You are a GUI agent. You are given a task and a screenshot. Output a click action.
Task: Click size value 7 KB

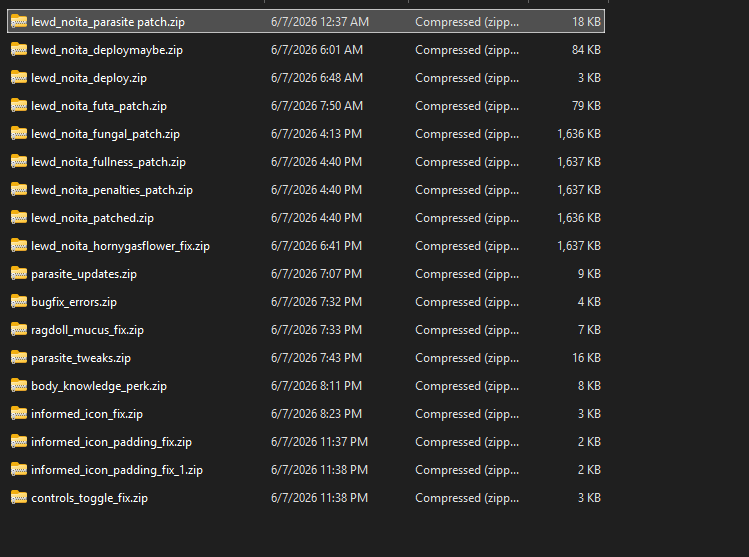pyautogui.click(x=589, y=330)
